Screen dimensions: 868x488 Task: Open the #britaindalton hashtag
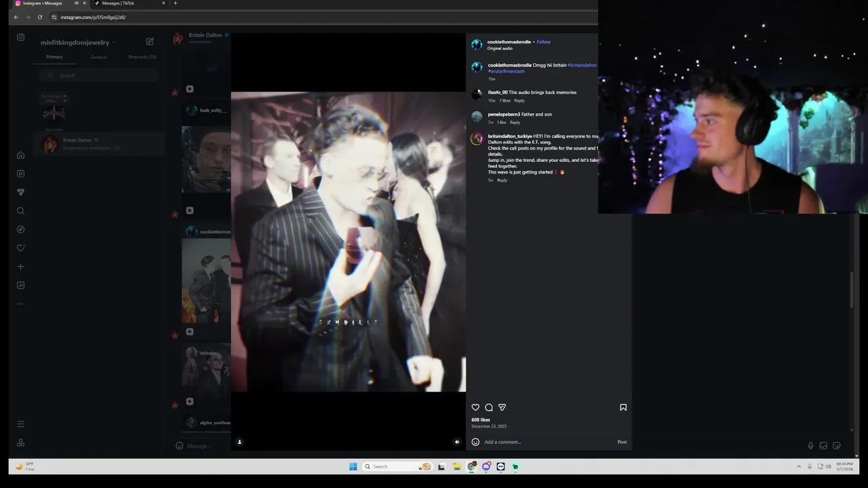[x=582, y=65]
